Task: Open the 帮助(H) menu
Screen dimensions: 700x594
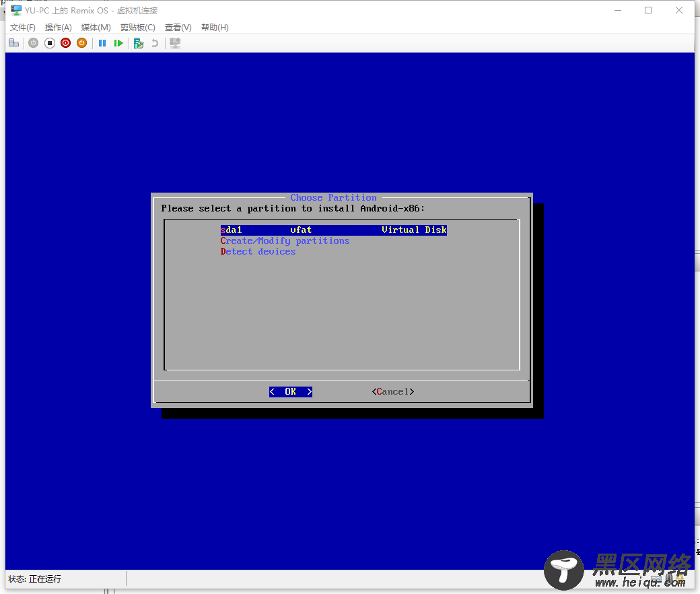Action: point(215,27)
